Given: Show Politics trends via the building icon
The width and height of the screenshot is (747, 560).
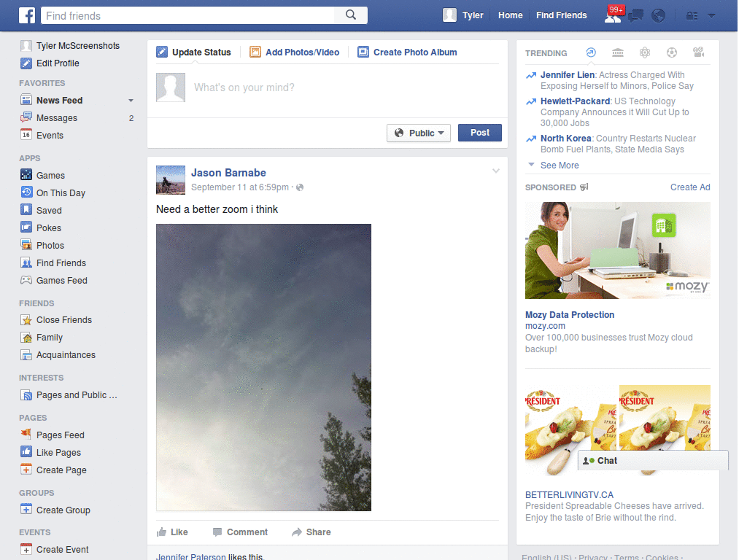Looking at the screenshot, I should [x=617, y=52].
